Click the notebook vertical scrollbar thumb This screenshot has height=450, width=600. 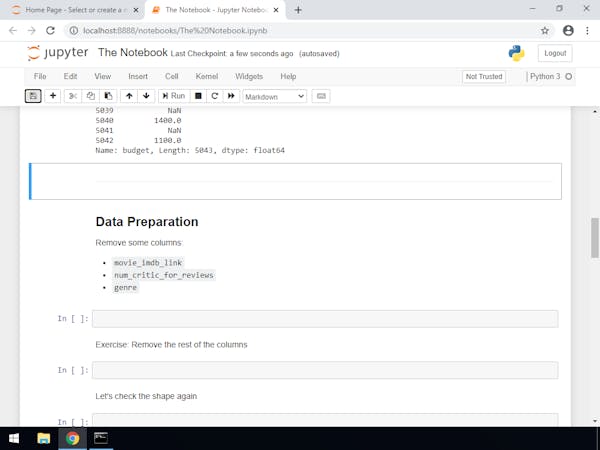(x=595, y=238)
